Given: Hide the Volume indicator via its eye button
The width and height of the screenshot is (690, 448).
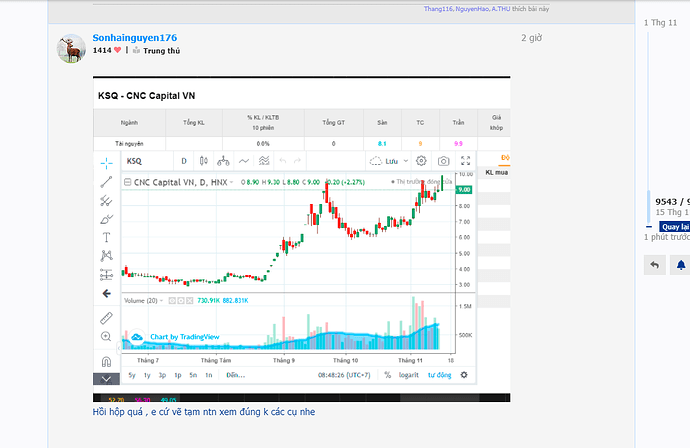Looking at the screenshot, I should point(172,301).
